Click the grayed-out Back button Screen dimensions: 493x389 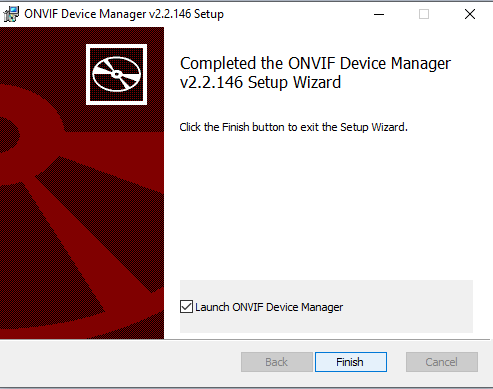[277, 362]
